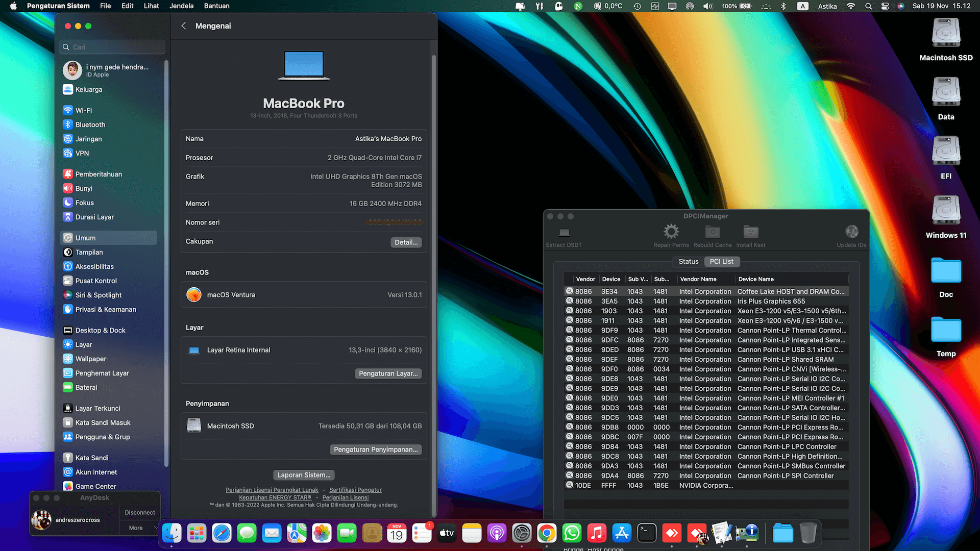
Task: Open Windows 11 drive on desktop
Action: click(x=946, y=217)
